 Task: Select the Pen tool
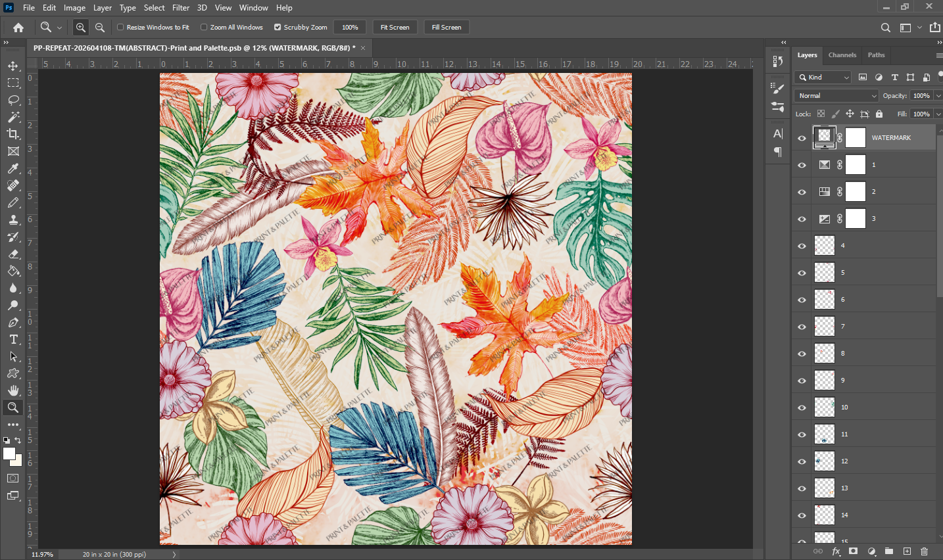(x=13, y=322)
